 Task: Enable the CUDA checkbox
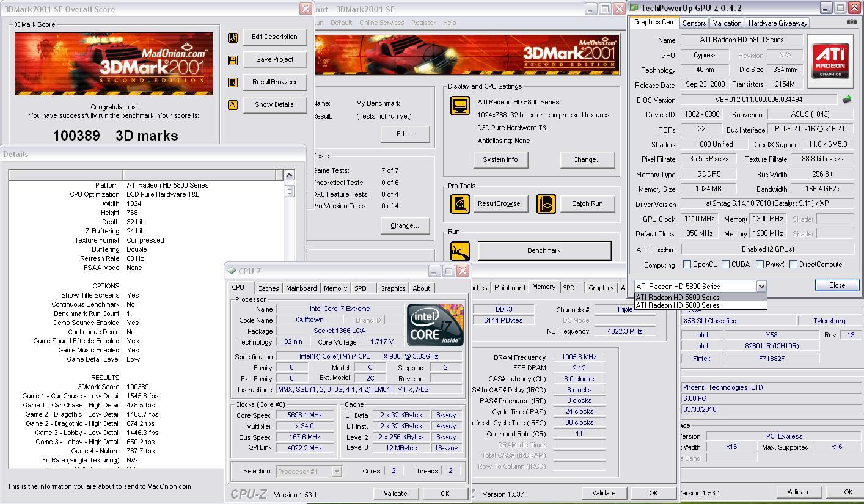pyautogui.click(x=725, y=265)
